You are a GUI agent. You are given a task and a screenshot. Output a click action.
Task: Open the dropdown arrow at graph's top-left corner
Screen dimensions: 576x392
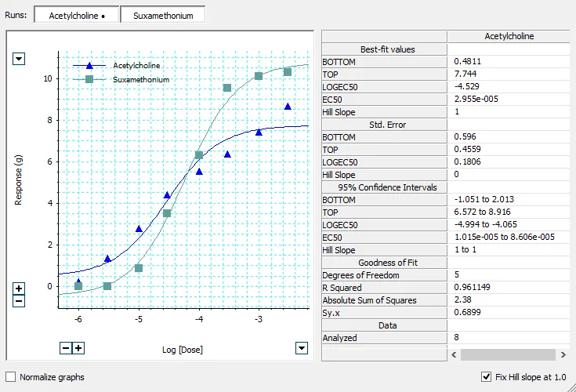point(20,59)
